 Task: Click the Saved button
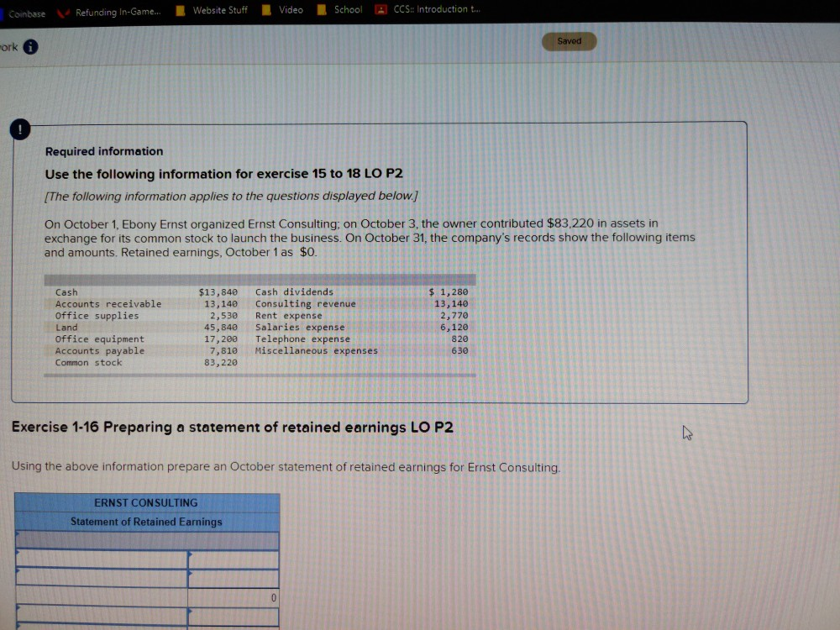(570, 40)
